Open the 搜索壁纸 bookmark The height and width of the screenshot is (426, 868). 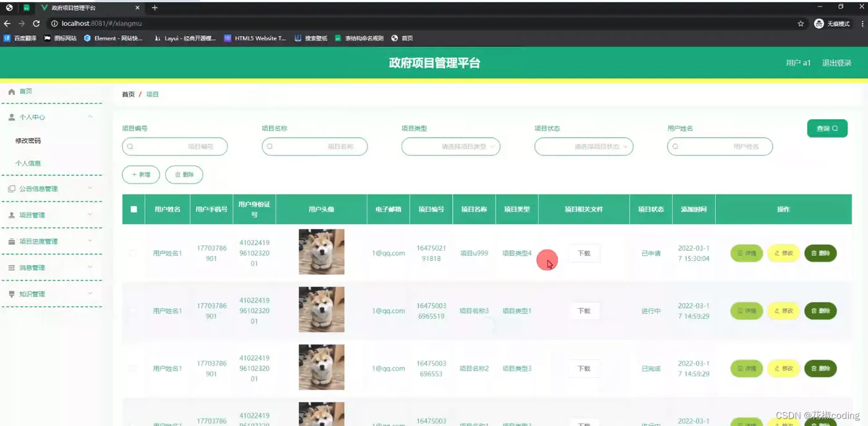pos(311,38)
